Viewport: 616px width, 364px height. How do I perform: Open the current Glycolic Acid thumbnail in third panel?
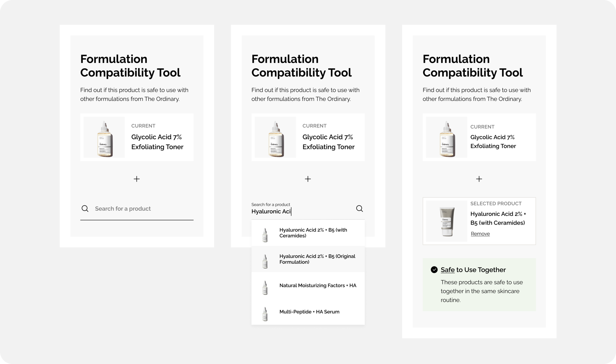tap(447, 137)
